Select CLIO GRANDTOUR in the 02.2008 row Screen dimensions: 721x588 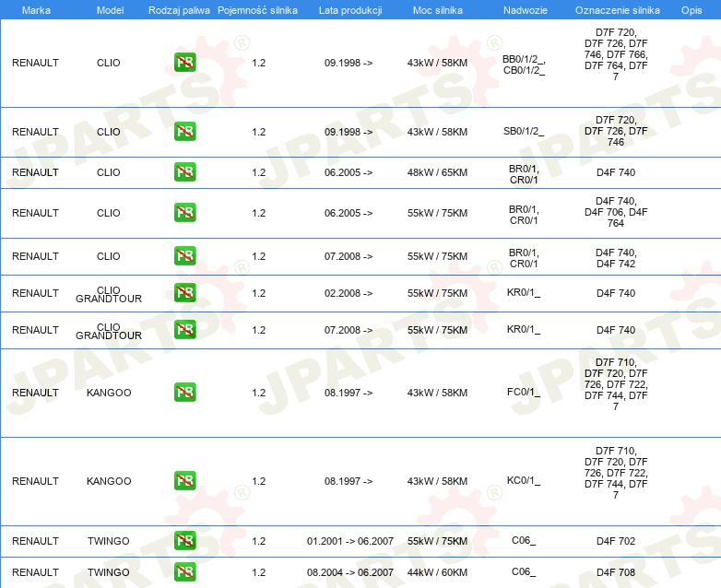click(109, 294)
